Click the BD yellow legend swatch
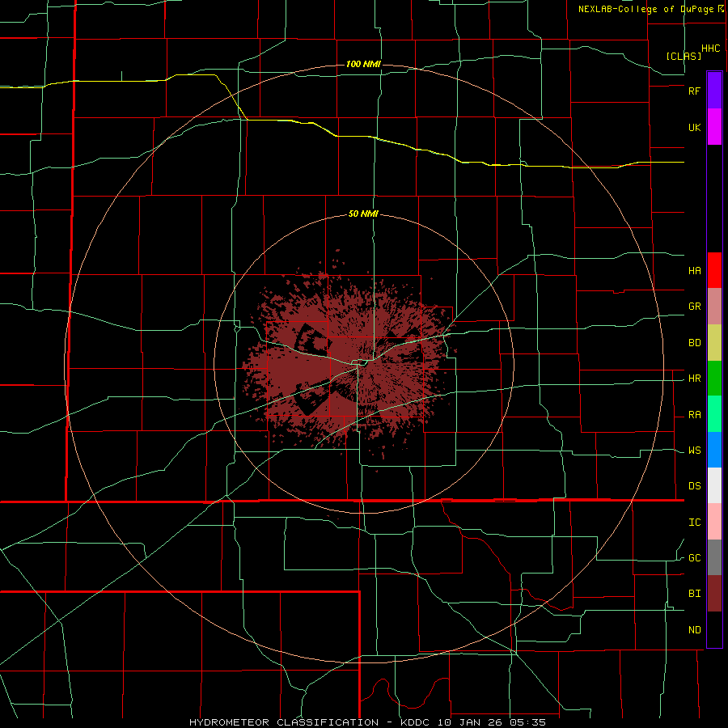The image size is (728, 728). pos(714,343)
